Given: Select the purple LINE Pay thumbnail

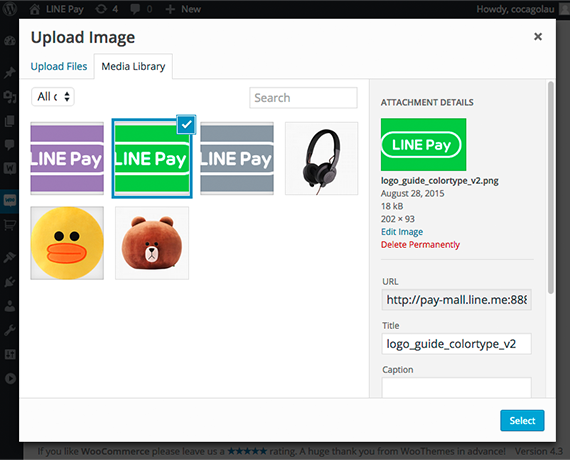Looking at the screenshot, I should [67, 159].
